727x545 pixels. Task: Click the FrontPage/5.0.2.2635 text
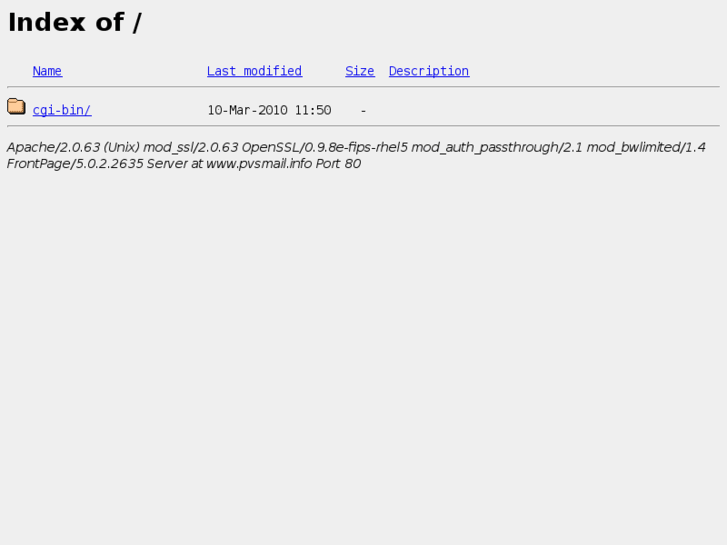click(x=75, y=164)
